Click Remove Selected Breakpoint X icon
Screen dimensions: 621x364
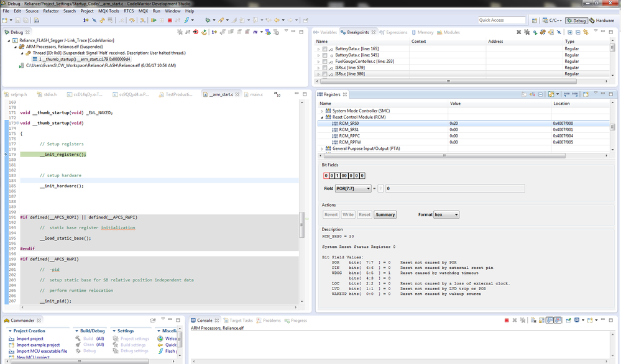(x=518, y=32)
